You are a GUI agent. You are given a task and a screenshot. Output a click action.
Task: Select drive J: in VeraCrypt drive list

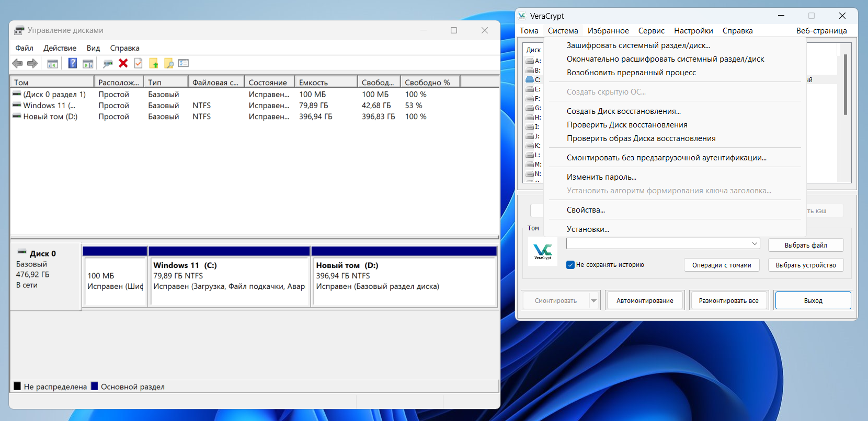(534, 136)
